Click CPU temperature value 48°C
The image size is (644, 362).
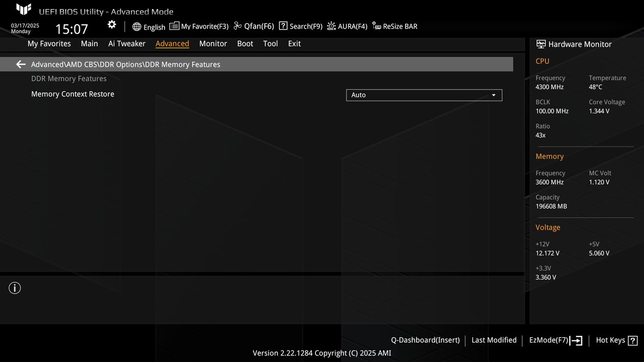coord(596,87)
